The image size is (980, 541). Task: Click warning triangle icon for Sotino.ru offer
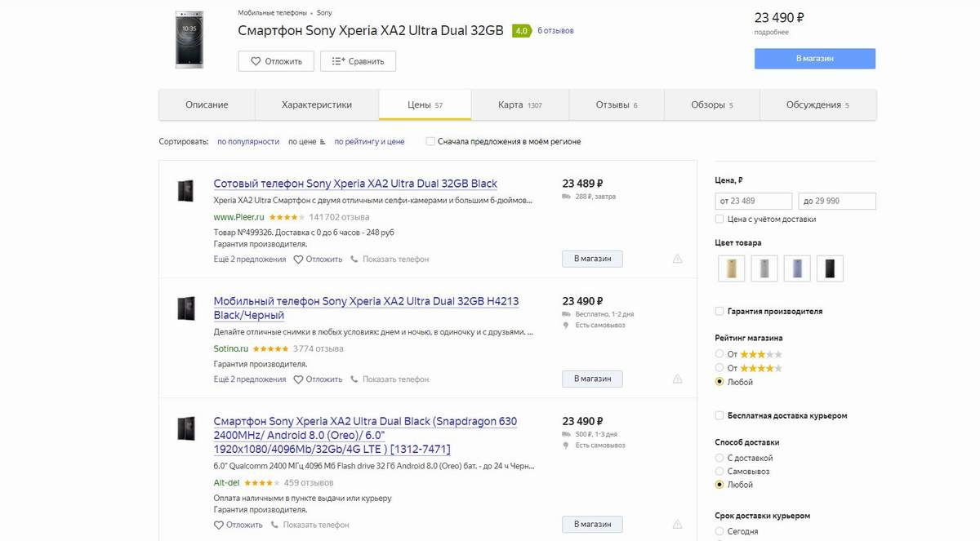[677, 379]
